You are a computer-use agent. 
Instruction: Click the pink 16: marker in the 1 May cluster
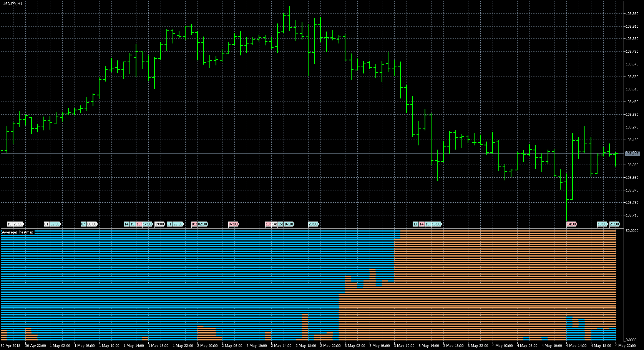(139, 224)
